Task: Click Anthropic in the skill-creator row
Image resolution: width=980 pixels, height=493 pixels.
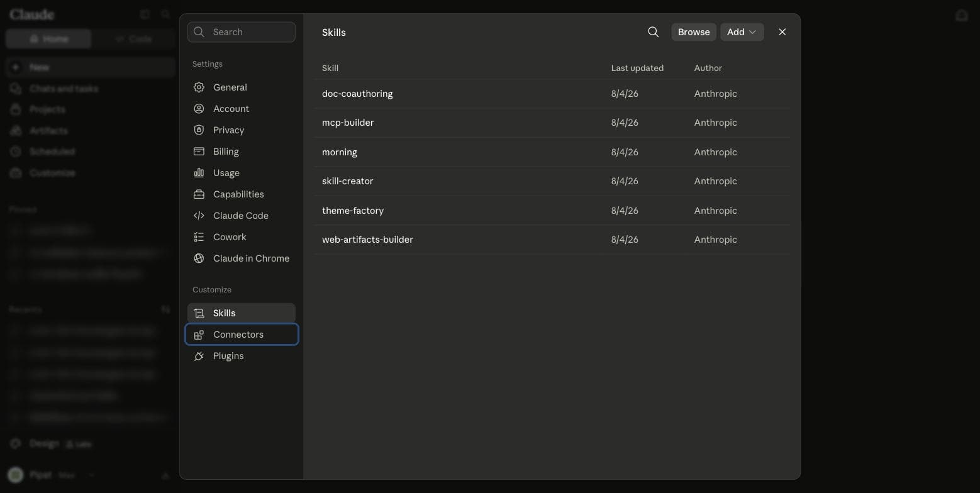Action: 716,181
